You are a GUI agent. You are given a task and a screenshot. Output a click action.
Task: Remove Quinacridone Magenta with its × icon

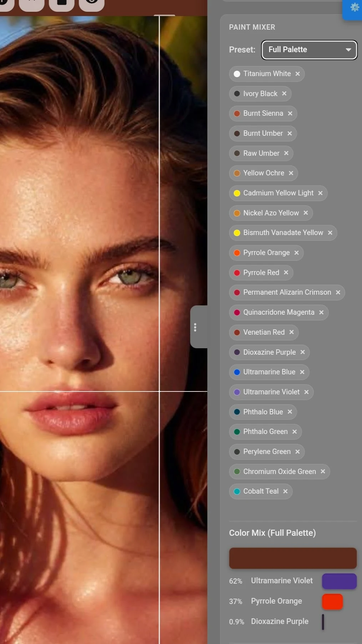[321, 312]
